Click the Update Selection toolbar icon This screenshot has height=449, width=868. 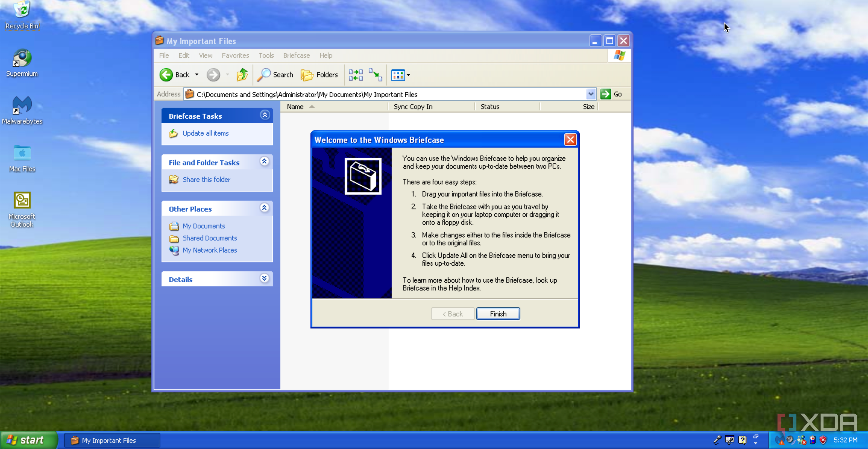(375, 75)
